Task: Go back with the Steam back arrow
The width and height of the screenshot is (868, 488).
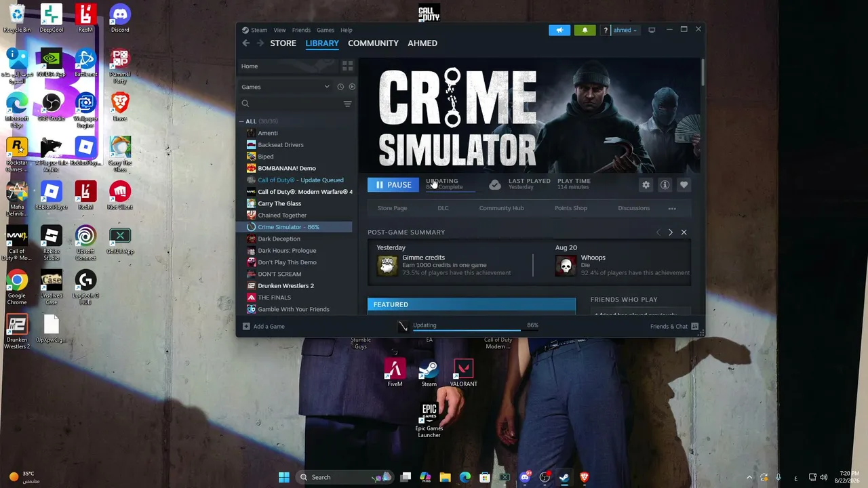Action: [246, 43]
